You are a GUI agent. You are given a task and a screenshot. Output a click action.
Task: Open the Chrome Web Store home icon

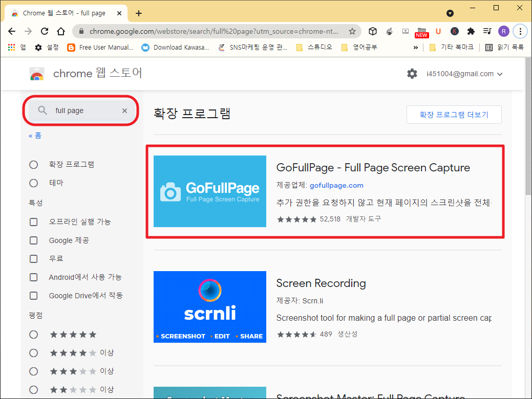coord(36,73)
